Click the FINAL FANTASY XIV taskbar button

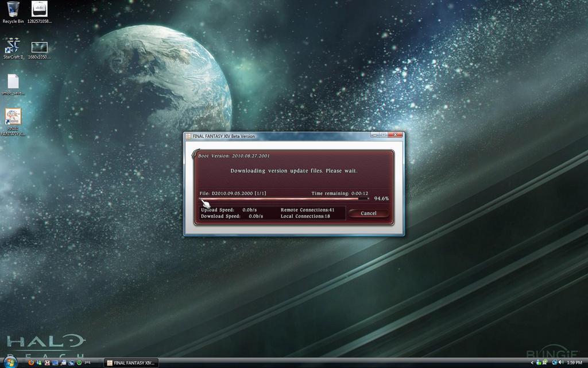click(x=131, y=363)
